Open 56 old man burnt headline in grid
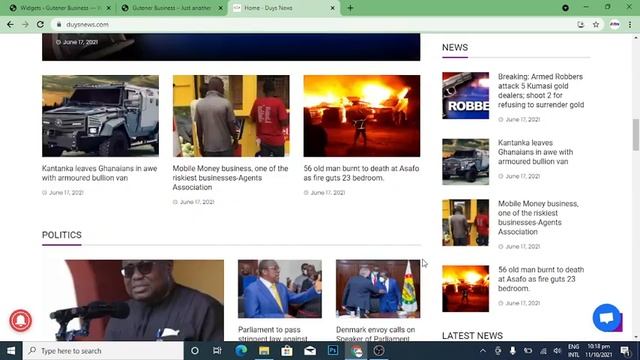 361,173
